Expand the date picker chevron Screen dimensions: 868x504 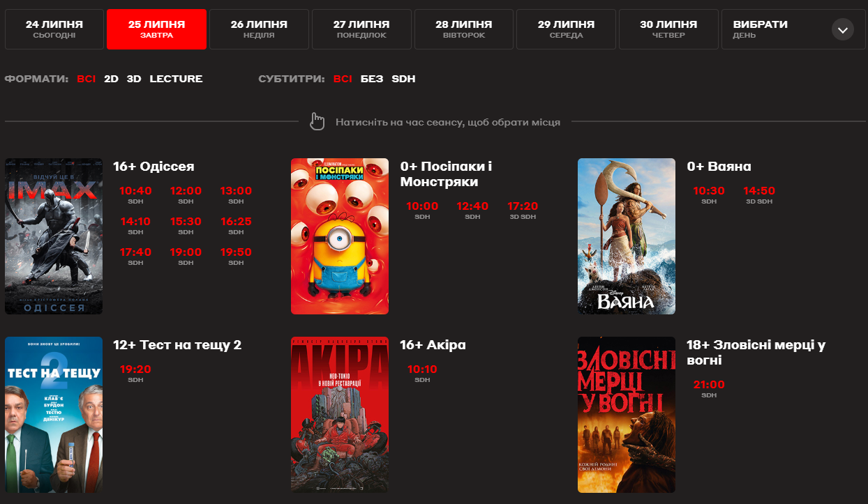[x=843, y=30]
